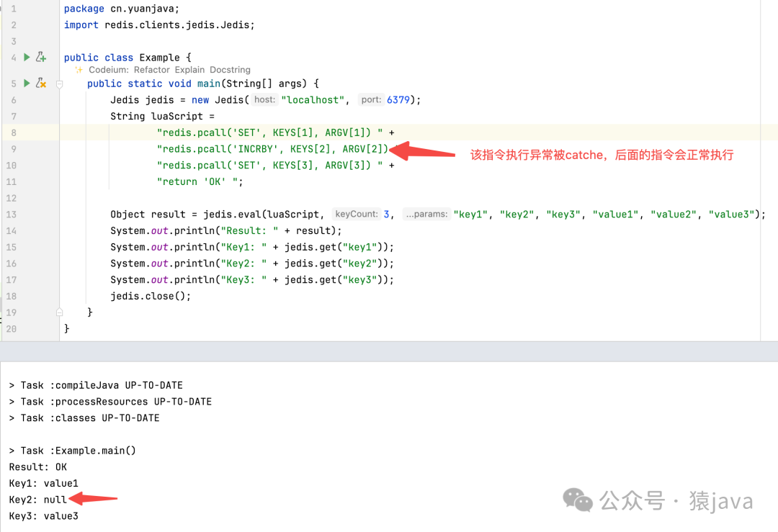Click the fold end marker on line 19
Screen dimensions: 778x532
click(60, 312)
